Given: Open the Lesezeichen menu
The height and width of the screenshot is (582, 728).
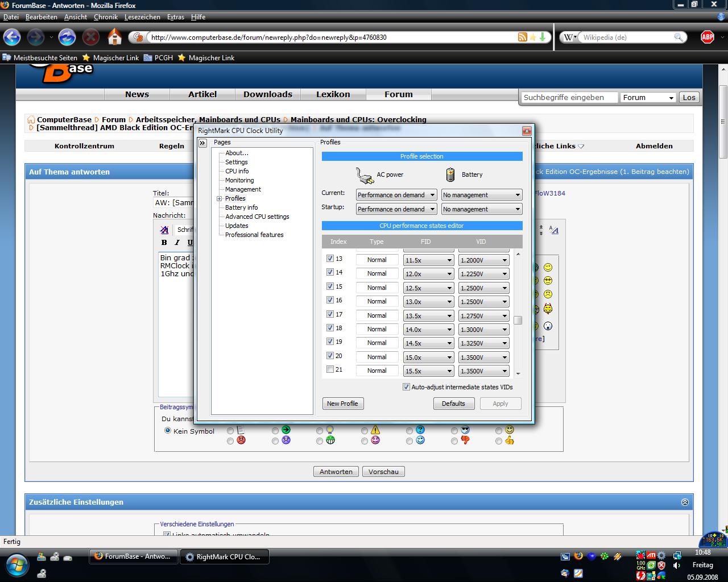Looking at the screenshot, I should [142, 17].
